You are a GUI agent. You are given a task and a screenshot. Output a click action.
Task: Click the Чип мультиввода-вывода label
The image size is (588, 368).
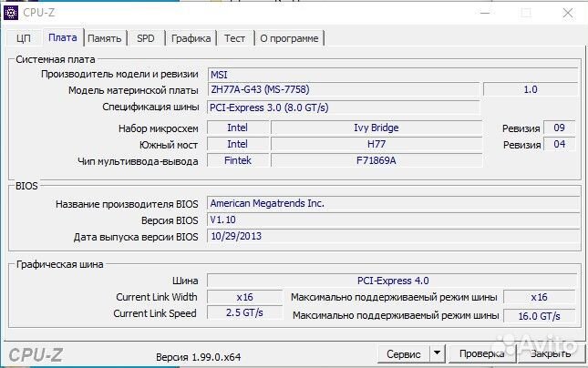138,161
